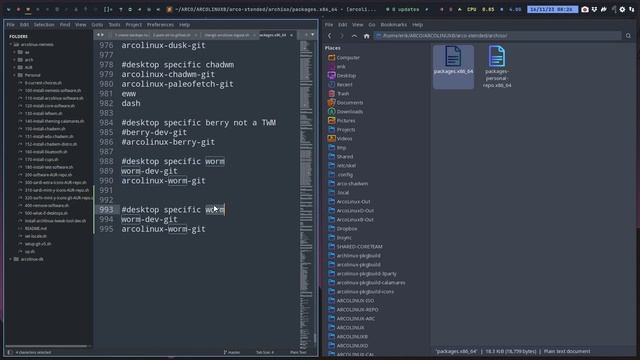The height and width of the screenshot is (360, 640).
Task: Open Desktop in Places sidebar
Action: (x=346, y=76)
